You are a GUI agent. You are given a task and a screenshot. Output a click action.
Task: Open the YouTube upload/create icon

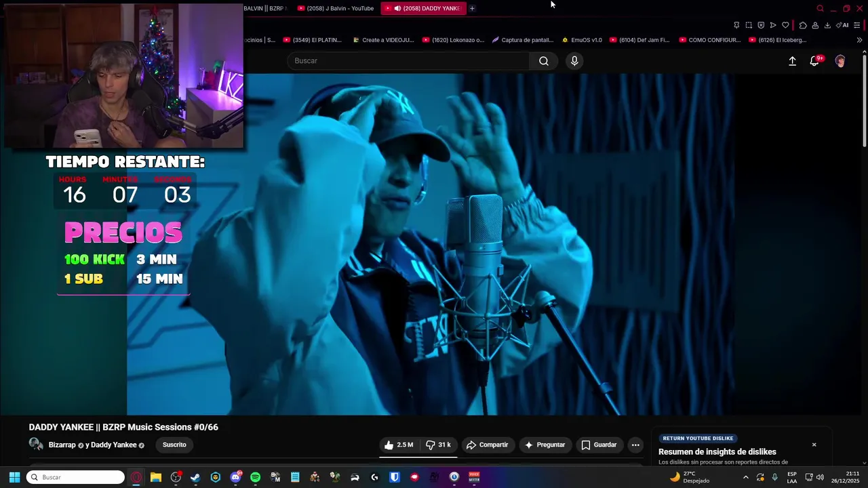(792, 61)
